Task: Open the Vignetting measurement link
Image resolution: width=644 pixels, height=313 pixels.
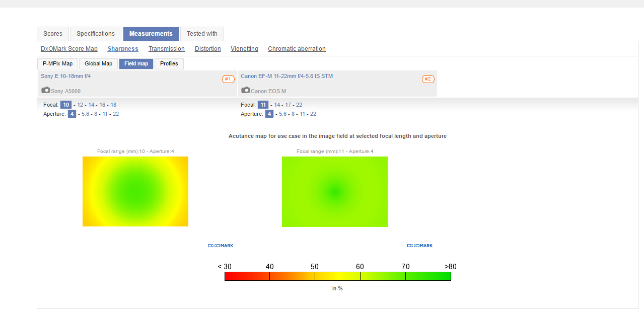Action: (x=244, y=49)
